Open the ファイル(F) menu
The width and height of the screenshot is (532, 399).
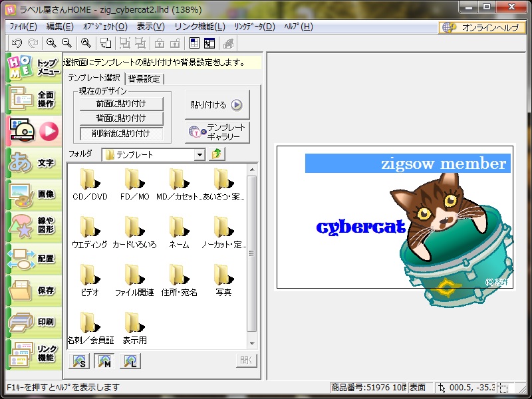(x=23, y=27)
